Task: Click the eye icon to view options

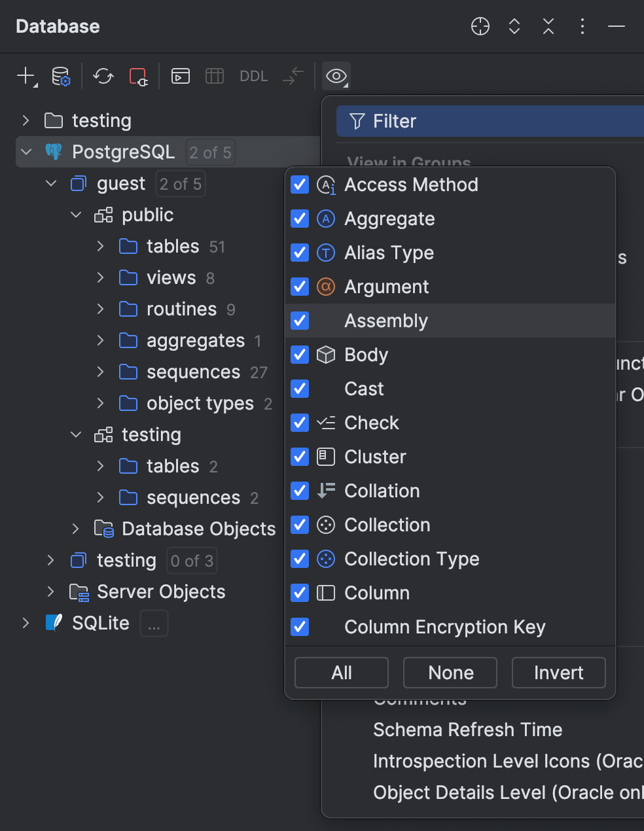Action: pos(336,76)
